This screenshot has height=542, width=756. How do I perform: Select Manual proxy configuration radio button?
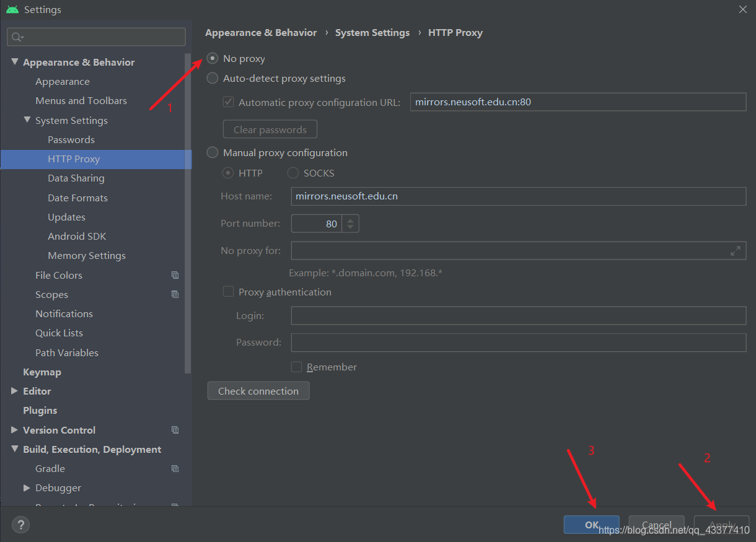[x=213, y=152]
